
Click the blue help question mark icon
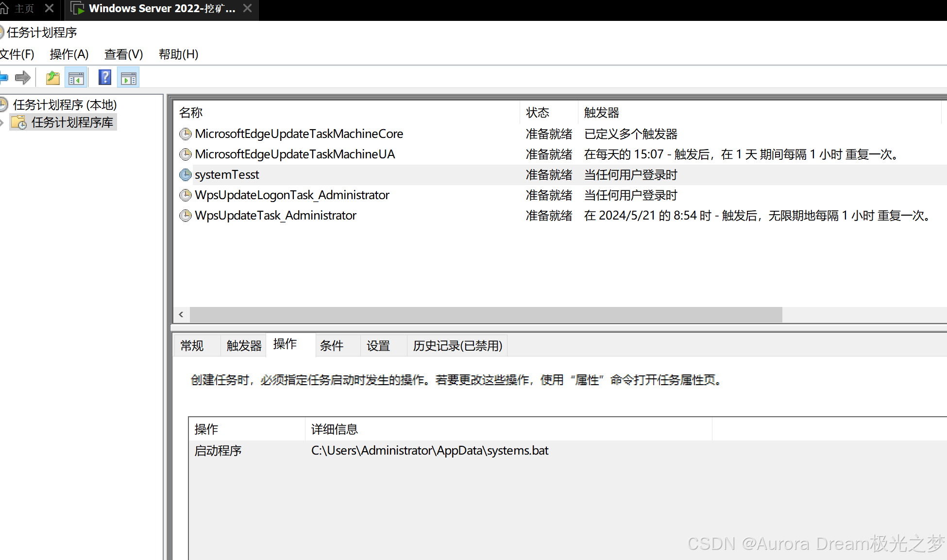click(x=104, y=78)
